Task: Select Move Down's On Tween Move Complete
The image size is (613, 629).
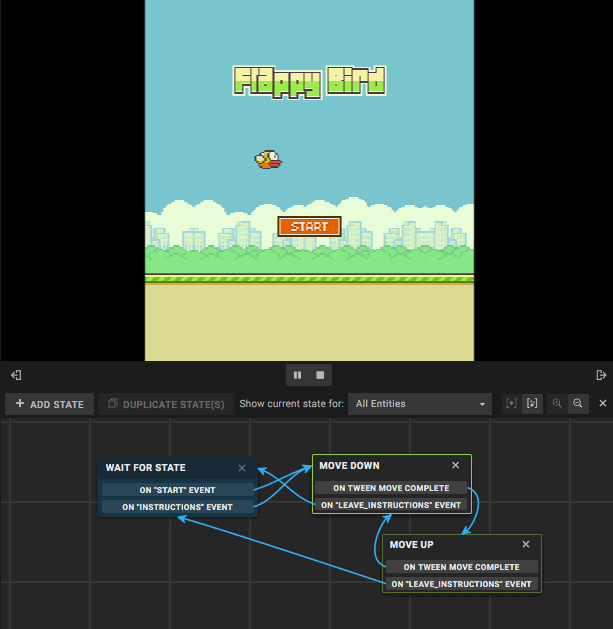Action: (391, 488)
